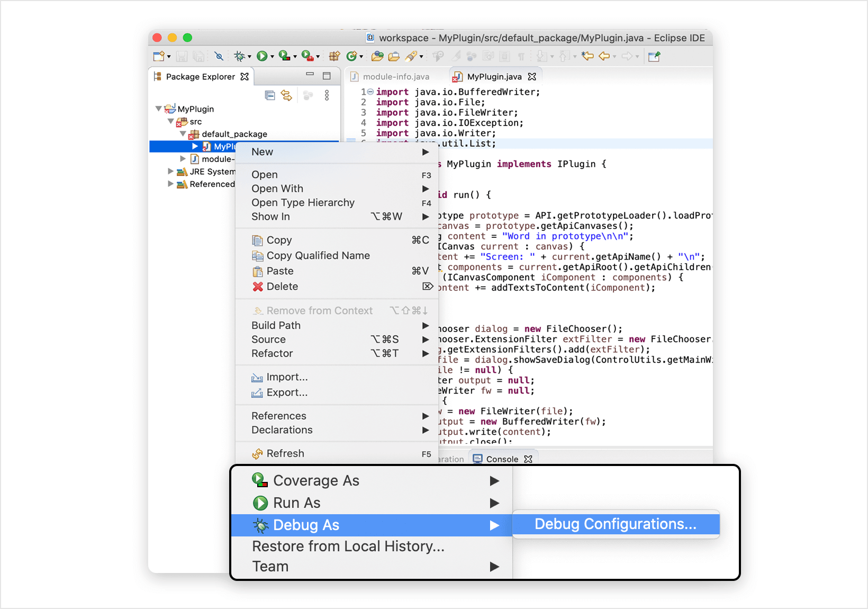Choose Copy from the context menu
This screenshot has height=609, width=868.
tap(337, 240)
